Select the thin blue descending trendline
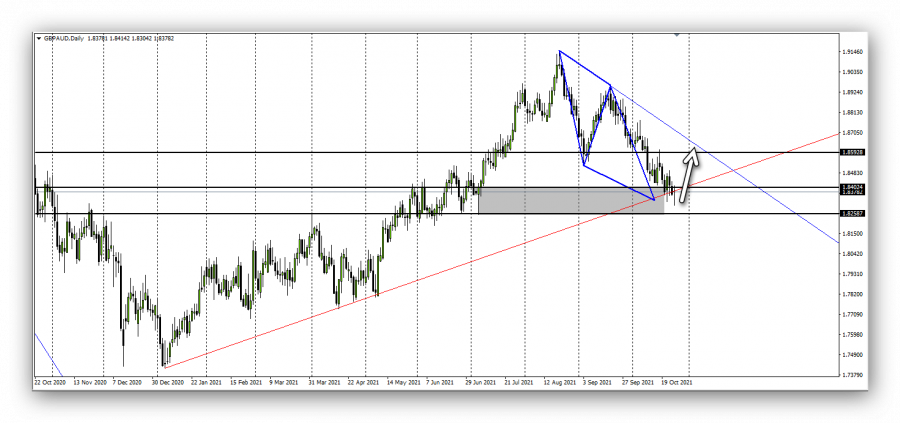 click(x=760, y=190)
